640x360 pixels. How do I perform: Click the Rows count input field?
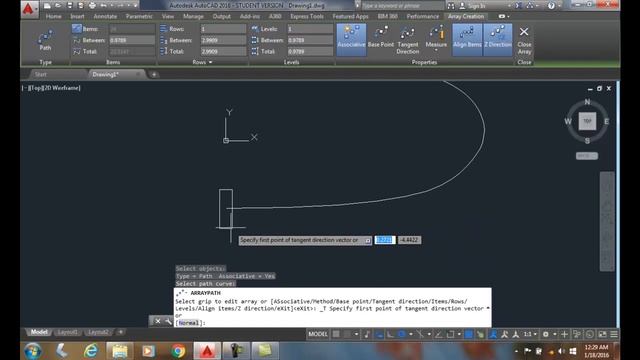(223, 29)
